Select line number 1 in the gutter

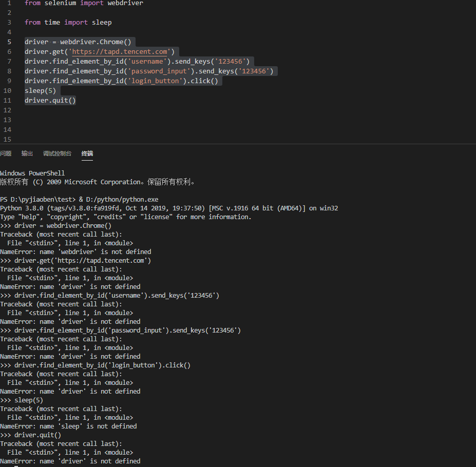pos(9,3)
